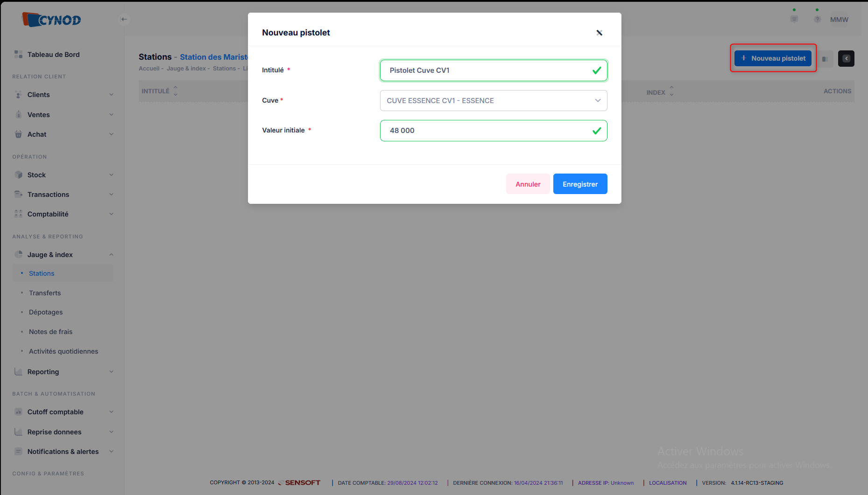Open the help question mark icon
Viewport: 868px width, 495px height.
(x=817, y=19)
